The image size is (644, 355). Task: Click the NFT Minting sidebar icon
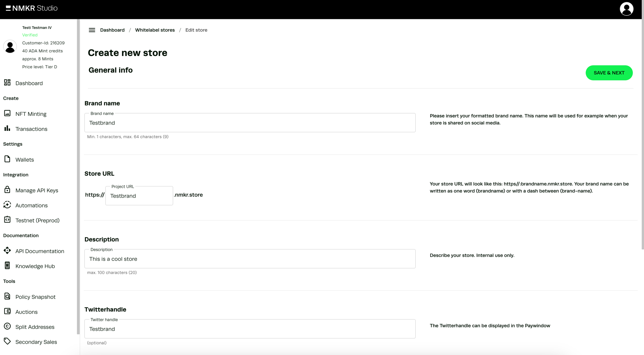(x=7, y=113)
